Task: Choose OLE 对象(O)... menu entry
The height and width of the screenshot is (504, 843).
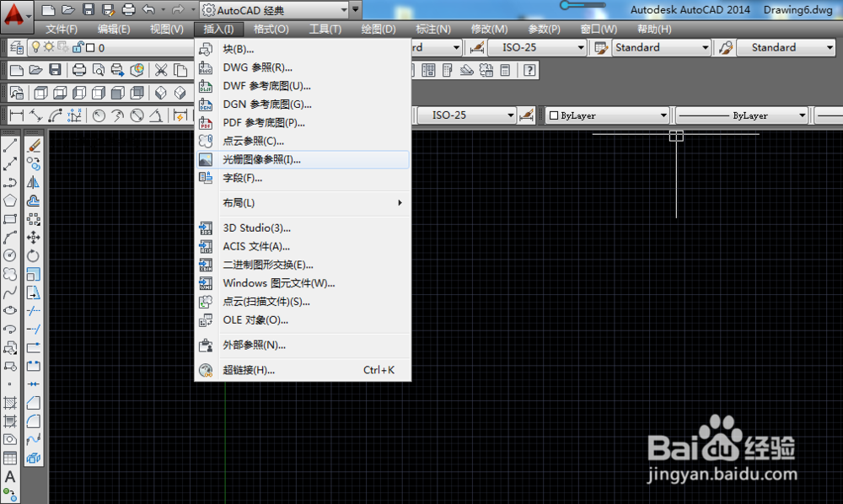Action: (x=303, y=319)
